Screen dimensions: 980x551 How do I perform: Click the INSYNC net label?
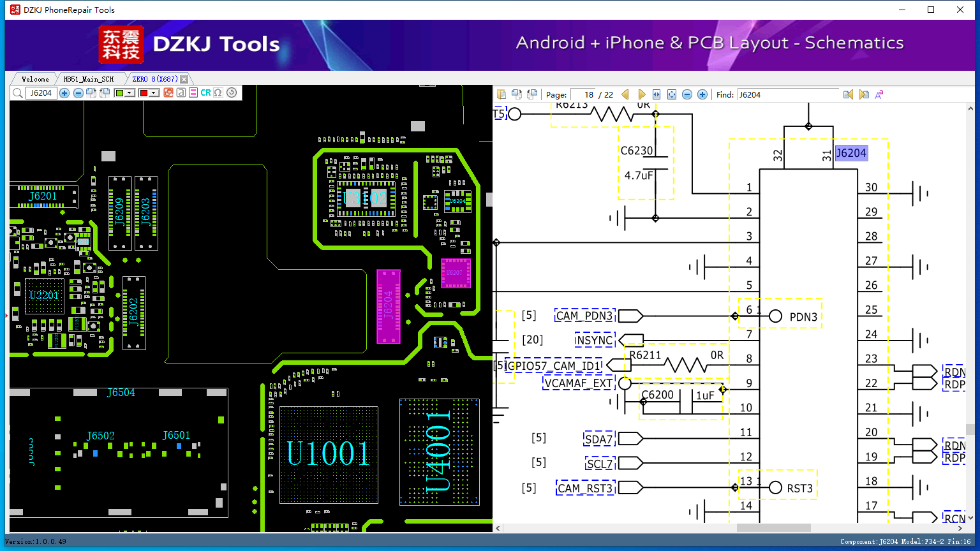[x=594, y=341]
